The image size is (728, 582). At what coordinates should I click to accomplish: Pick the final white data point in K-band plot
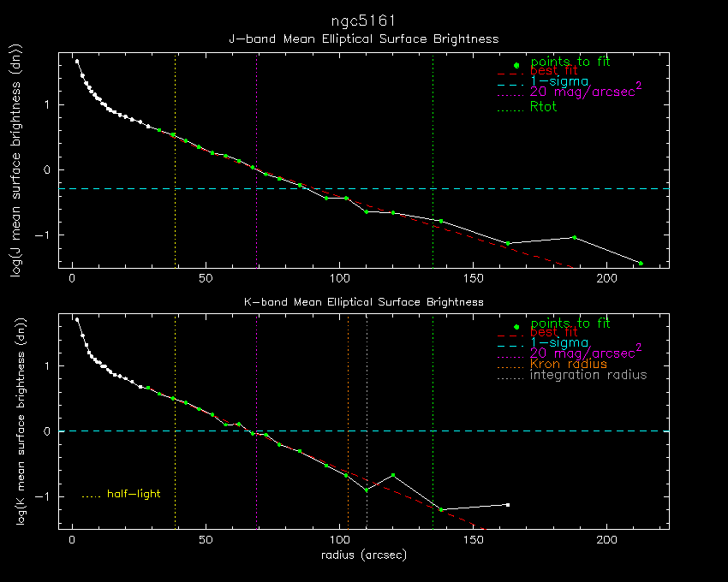tap(508, 505)
